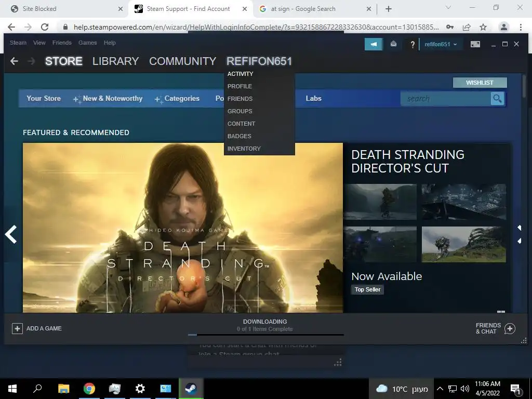The image size is (532, 399).
Task: Click the WISHLIST button
Action: pos(480,83)
